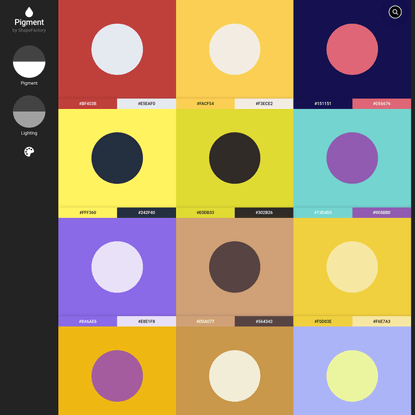
Task: Copy the bright yellow hex swatch in second row
Action: pyautogui.click(x=88, y=213)
